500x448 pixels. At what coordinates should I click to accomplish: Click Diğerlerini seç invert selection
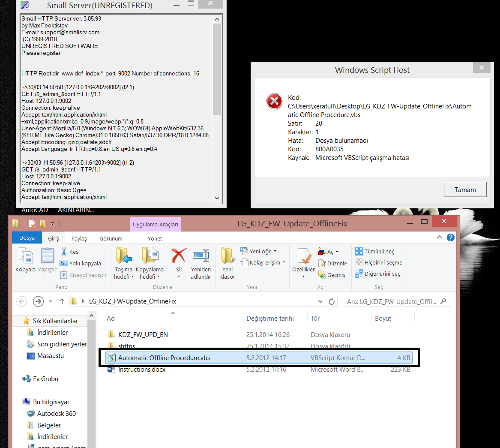377,274
